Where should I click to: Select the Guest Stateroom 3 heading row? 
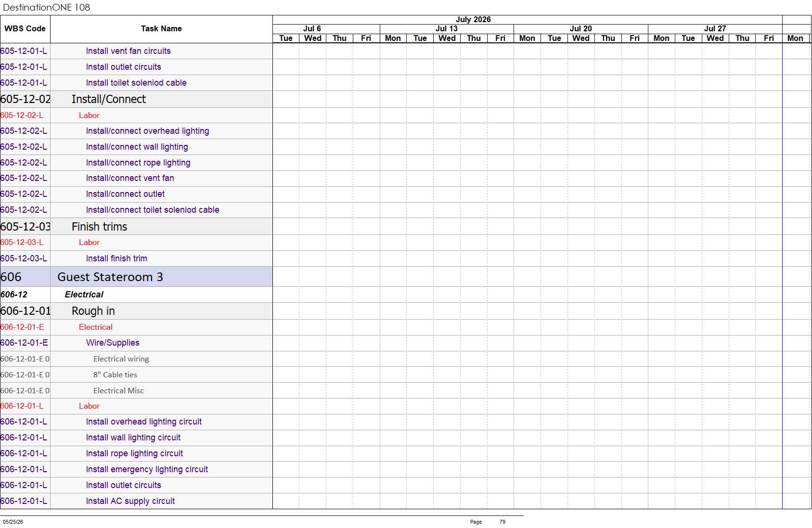click(x=136, y=277)
